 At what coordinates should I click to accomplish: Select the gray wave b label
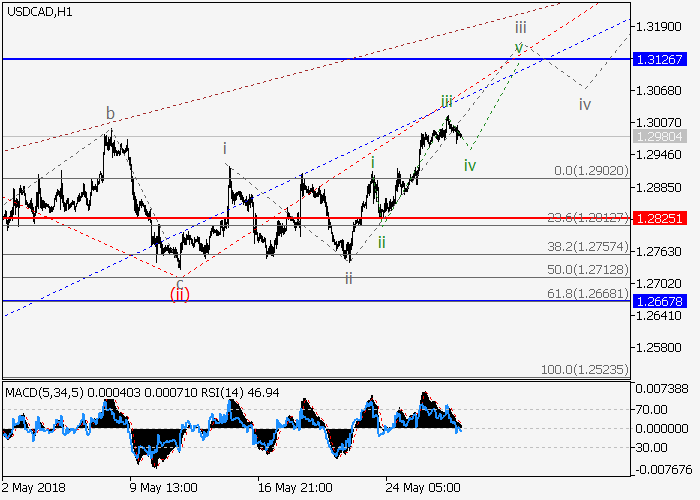(111, 112)
